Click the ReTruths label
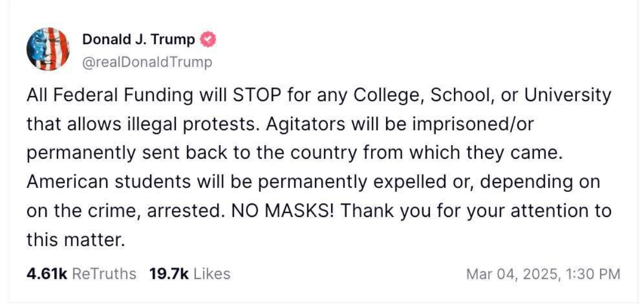 tap(104, 274)
